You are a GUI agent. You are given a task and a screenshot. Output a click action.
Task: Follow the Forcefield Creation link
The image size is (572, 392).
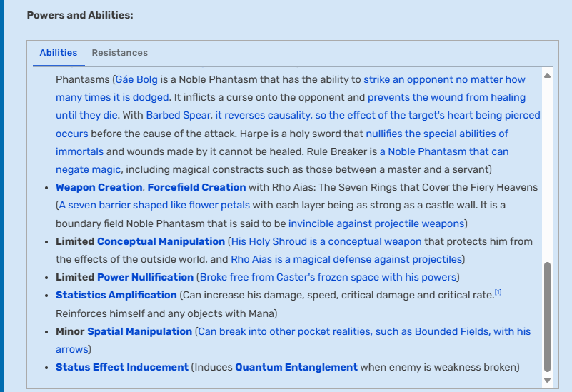click(196, 187)
